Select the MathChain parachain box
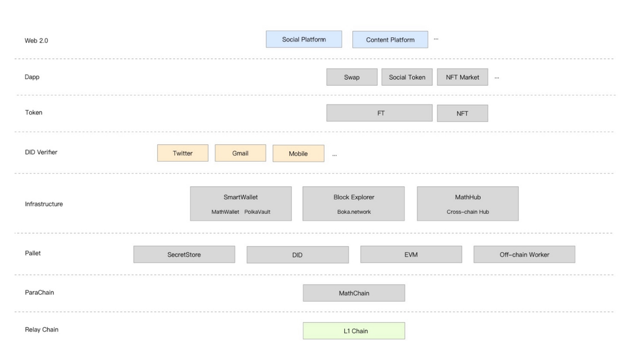Viewport: 644px width, 362px height. coord(354,293)
